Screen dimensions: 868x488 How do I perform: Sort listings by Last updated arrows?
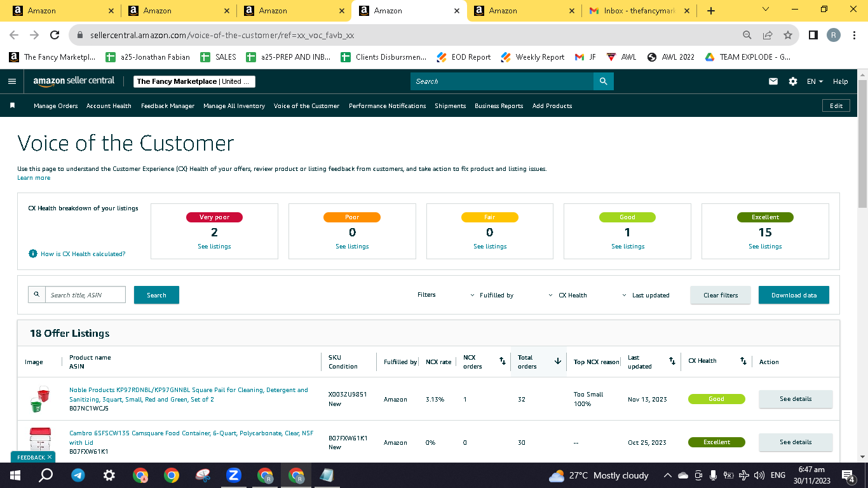point(672,361)
